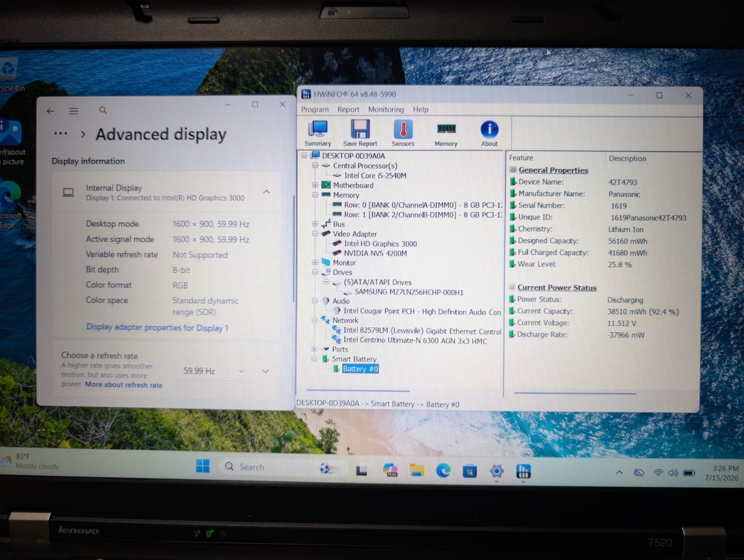Screen dimensions: 744x560
Task: Open Task View on the taskbar
Action: pos(361,471)
